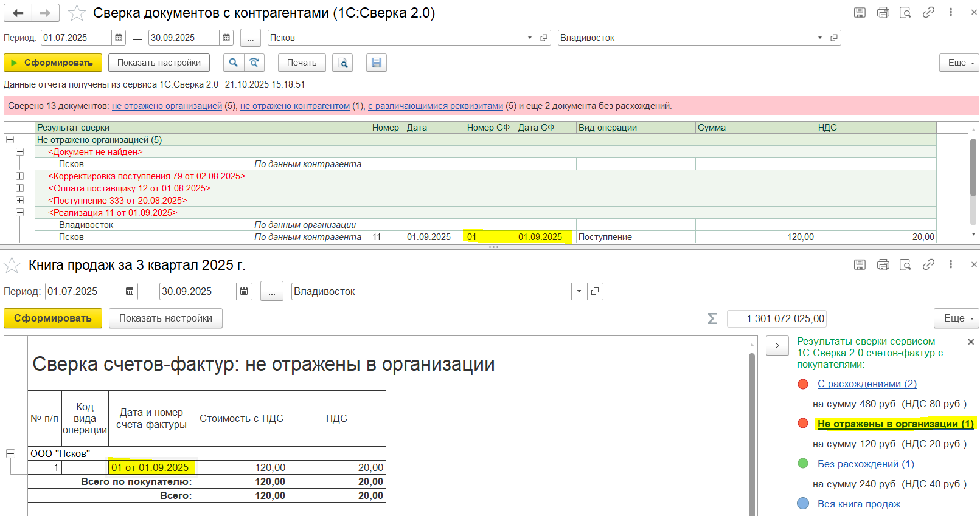Click the sigma sum icon in Книга продаж
Screen dimensions: 980x516
point(712,318)
